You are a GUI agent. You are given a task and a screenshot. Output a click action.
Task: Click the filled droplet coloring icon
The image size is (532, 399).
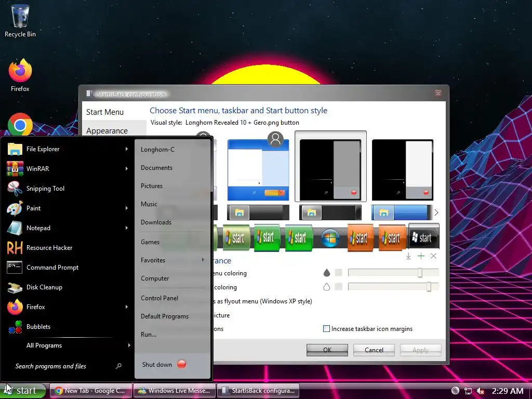(326, 273)
